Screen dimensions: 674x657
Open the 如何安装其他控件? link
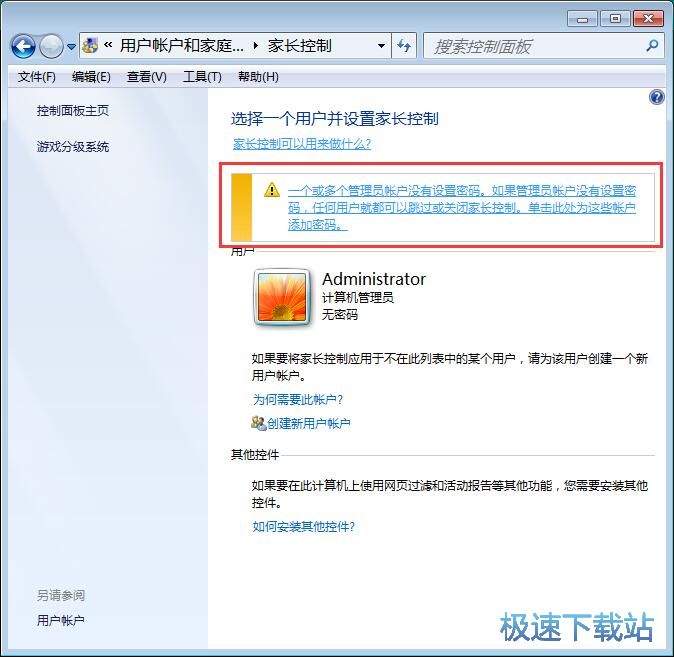[303, 526]
